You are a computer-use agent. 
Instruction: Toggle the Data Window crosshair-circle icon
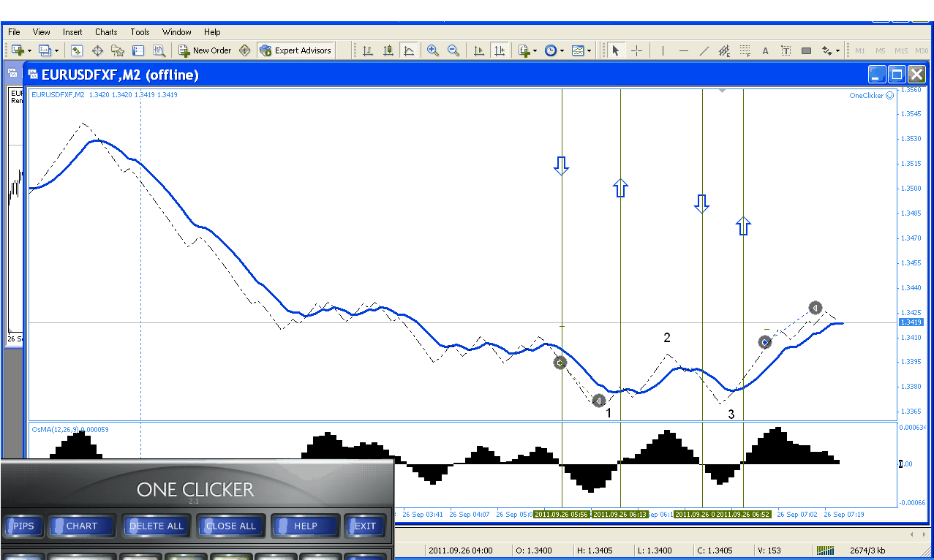tap(97, 50)
